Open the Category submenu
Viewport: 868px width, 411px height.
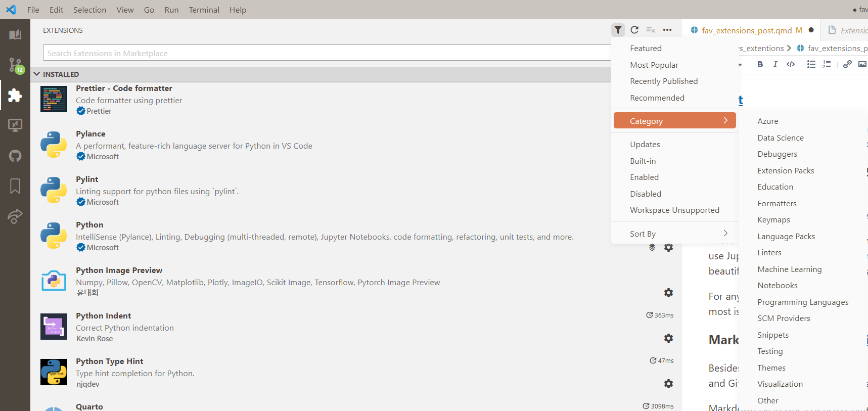tap(674, 121)
